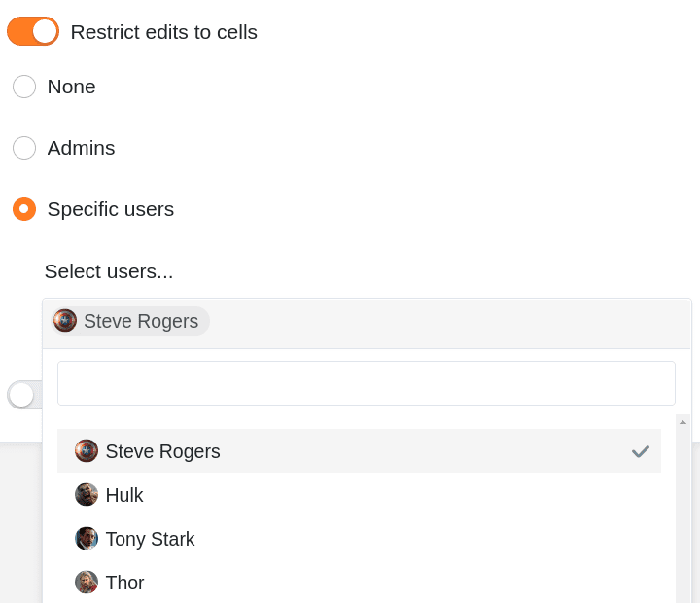Click Hulk's avatar icon
The image size is (700, 603).
coord(87,494)
